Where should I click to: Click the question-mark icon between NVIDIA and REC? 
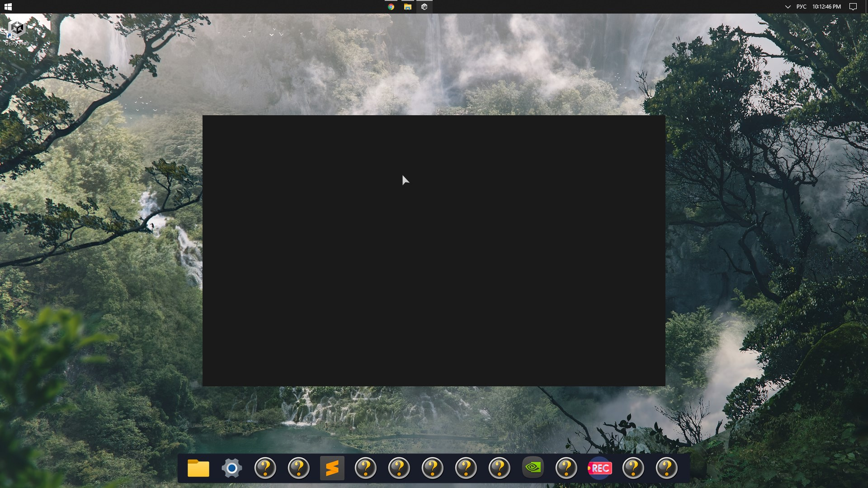tap(566, 468)
